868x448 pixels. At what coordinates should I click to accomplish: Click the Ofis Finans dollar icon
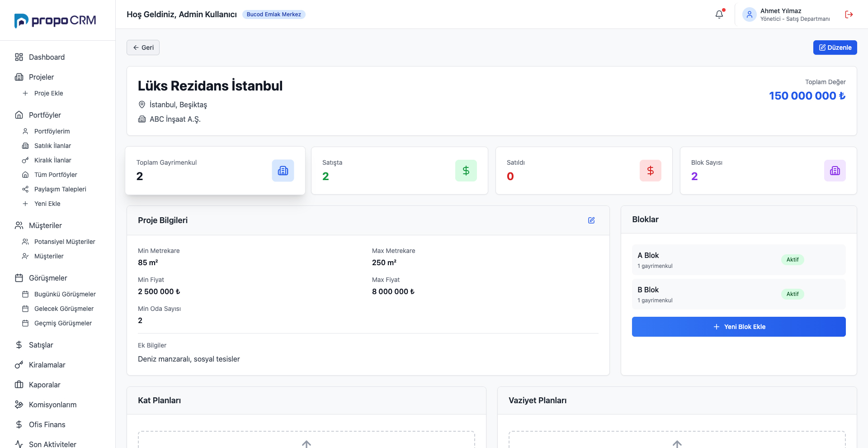coord(19,424)
